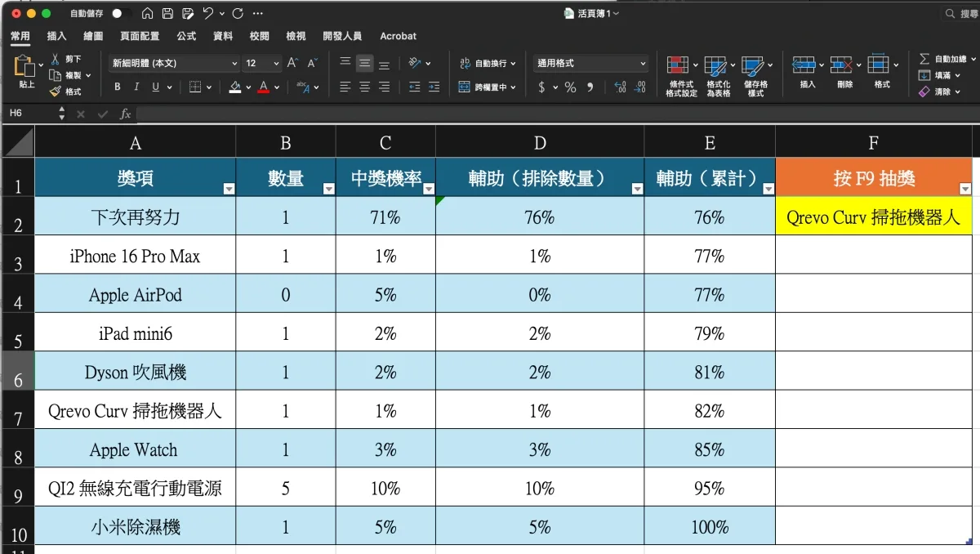Open the number format dropdown 通用格式
The width and height of the screenshot is (980, 554).
coord(591,63)
